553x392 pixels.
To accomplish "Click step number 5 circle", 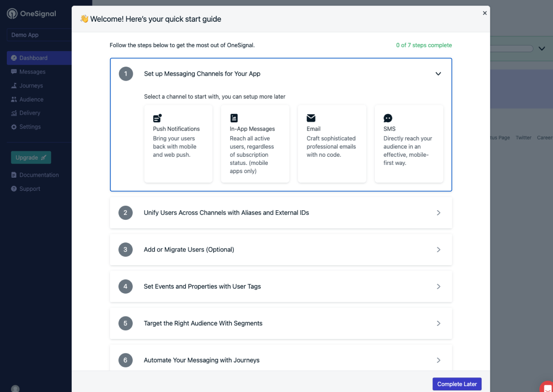I will pyautogui.click(x=126, y=323).
